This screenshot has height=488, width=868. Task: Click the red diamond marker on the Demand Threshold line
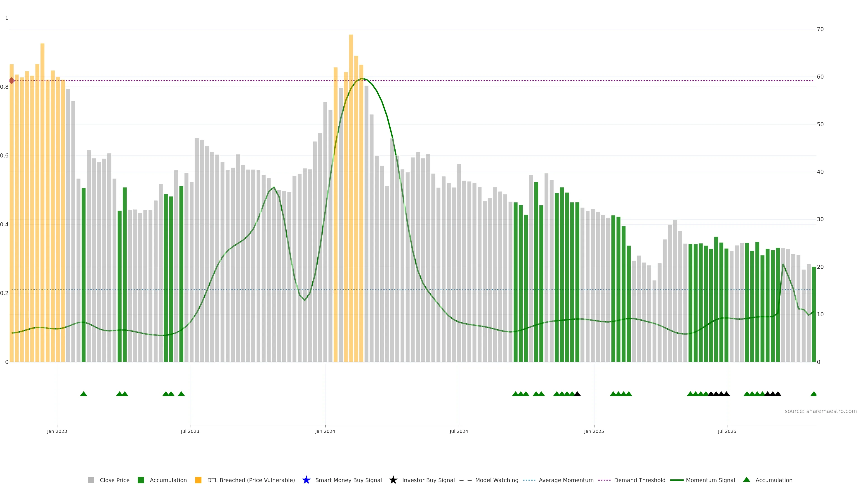click(12, 81)
